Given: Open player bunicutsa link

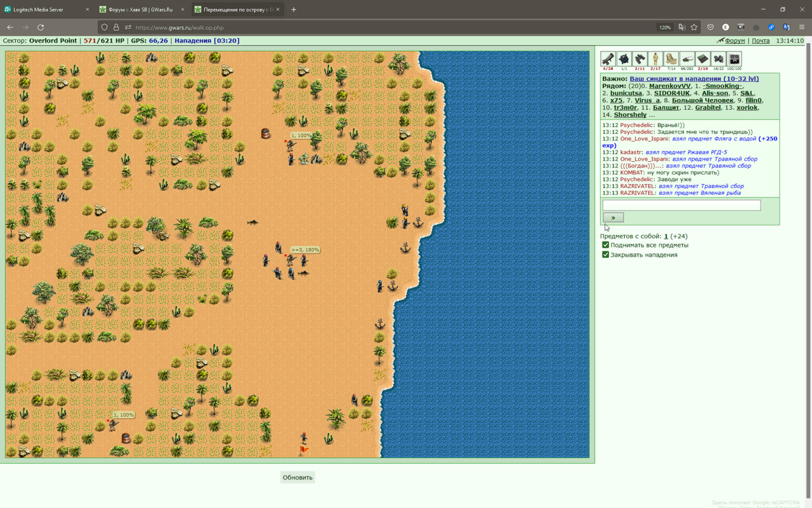Looking at the screenshot, I should pos(626,93).
